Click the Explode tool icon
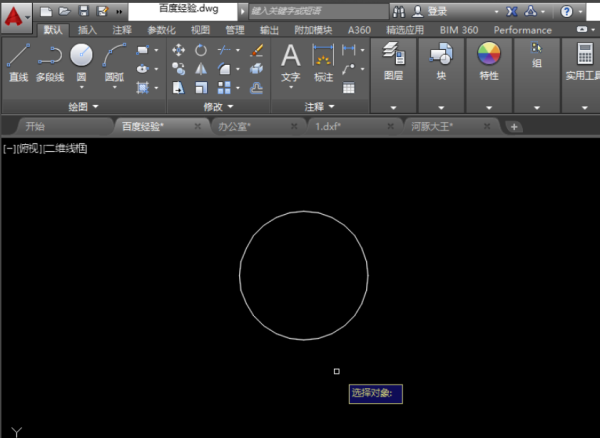600x438 pixels. click(x=256, y=69)
